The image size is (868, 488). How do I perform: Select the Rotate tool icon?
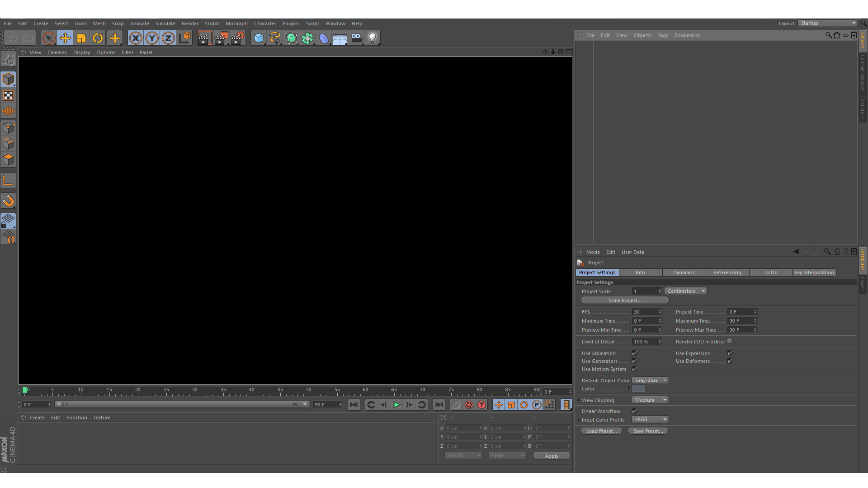98,38
